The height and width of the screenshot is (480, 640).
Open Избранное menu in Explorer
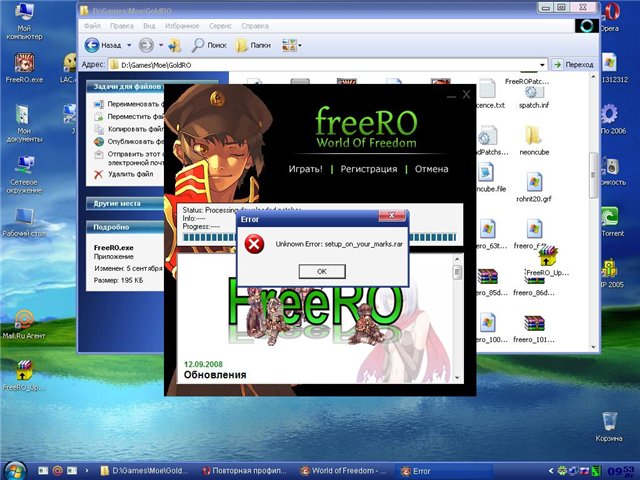click(x=182, y=26)
